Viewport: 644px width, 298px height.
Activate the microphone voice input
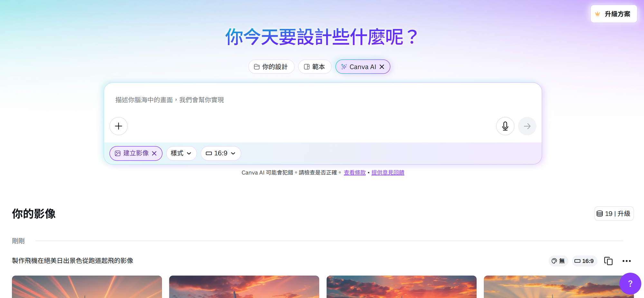coord(505,126)
